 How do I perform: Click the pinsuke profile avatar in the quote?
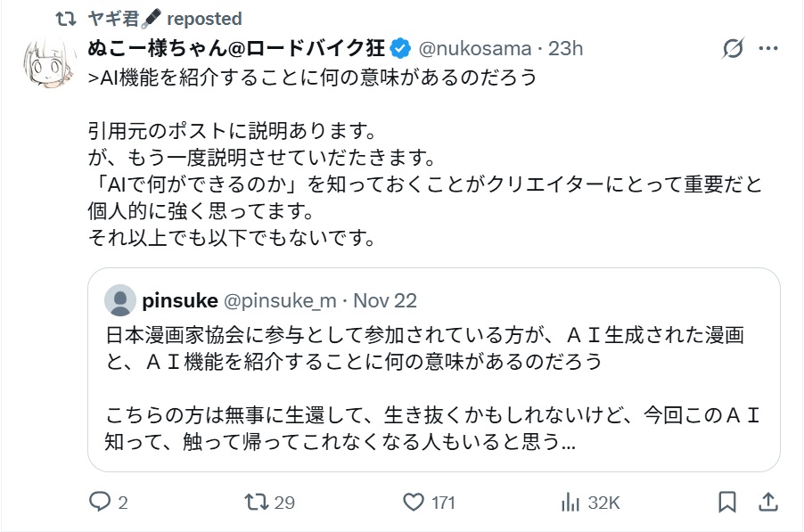tap(120, 300)
